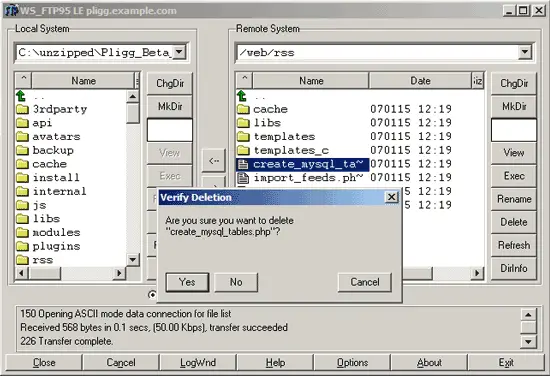Viewport: 550px width, 376px height.
Task: Select the transfer mode radio button
Action: point(152,295)
